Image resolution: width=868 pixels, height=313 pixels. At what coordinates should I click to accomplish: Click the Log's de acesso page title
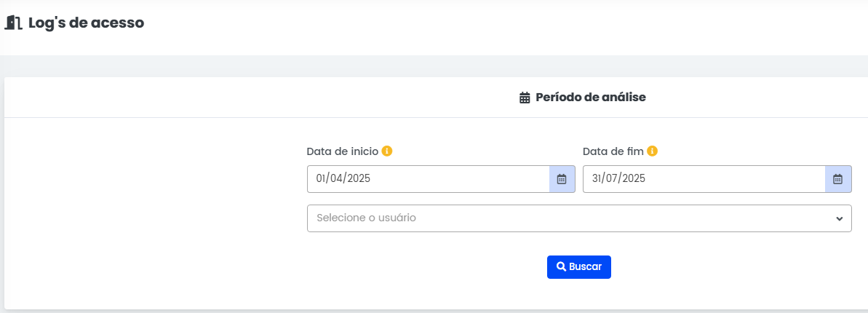click(x=86, y=23)
